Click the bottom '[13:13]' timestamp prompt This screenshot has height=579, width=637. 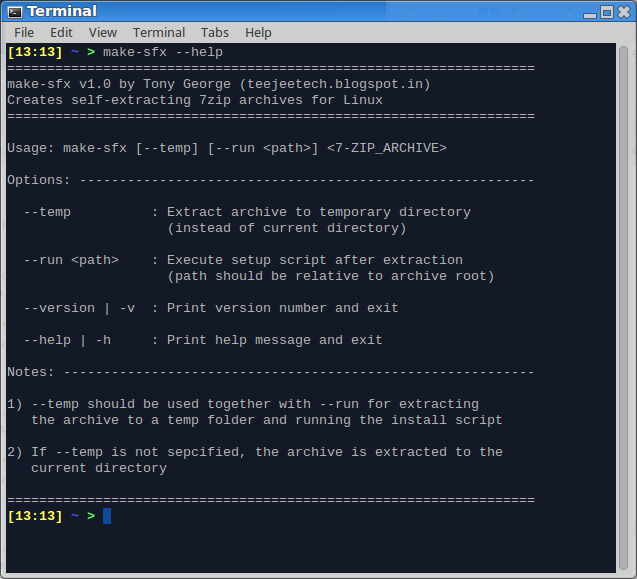tap(35, 516)
